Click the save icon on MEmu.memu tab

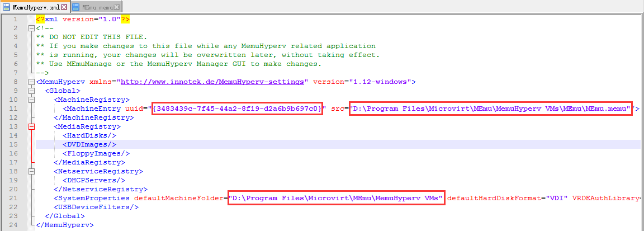(x=76, y=7)
